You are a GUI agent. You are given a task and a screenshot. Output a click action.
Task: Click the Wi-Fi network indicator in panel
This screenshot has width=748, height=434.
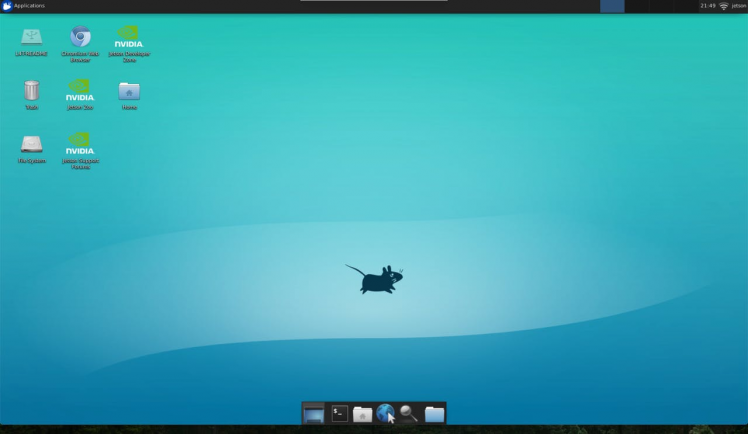724,6
